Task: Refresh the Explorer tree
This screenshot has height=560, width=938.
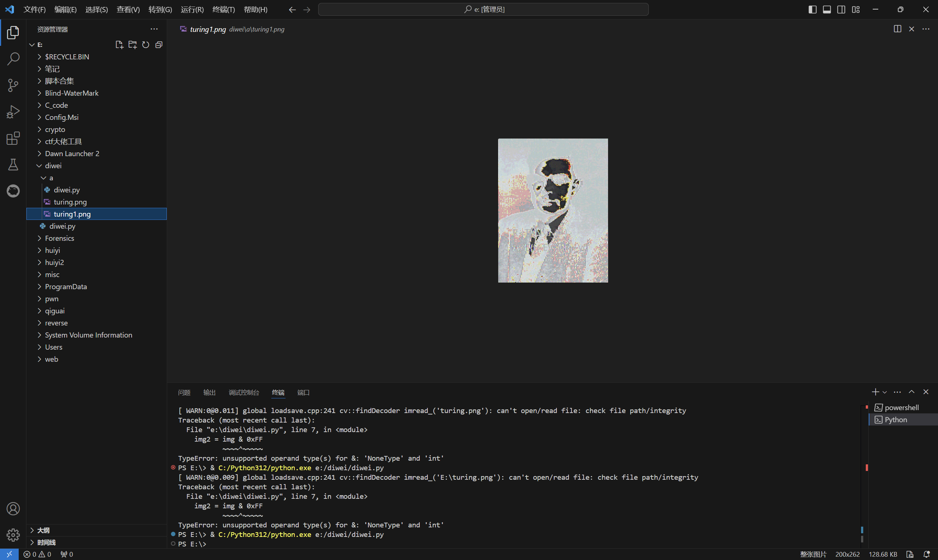Action: [146, 44]
